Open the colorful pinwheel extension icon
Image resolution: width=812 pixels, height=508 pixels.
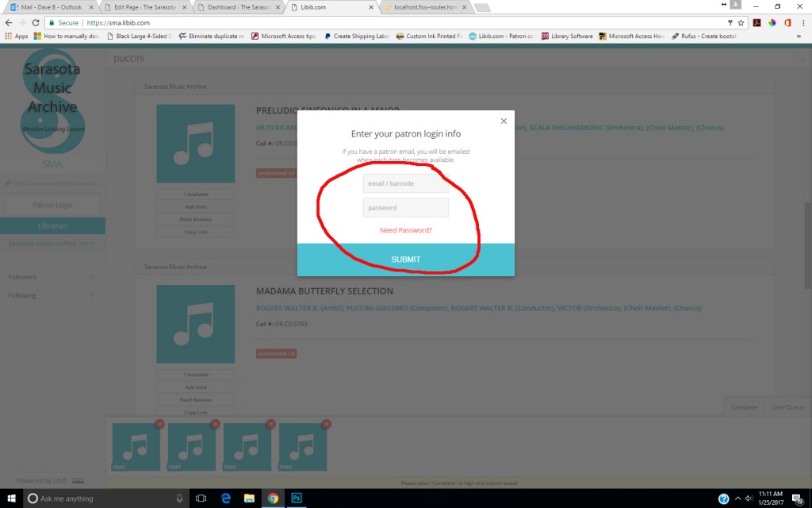(772, 23)
